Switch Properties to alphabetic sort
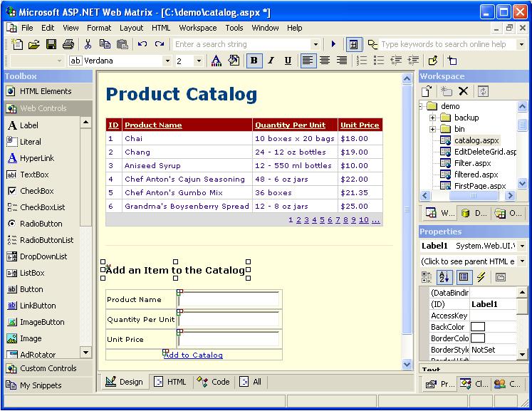This screenshot has width=532, height=411. click(x=444, y=277)
